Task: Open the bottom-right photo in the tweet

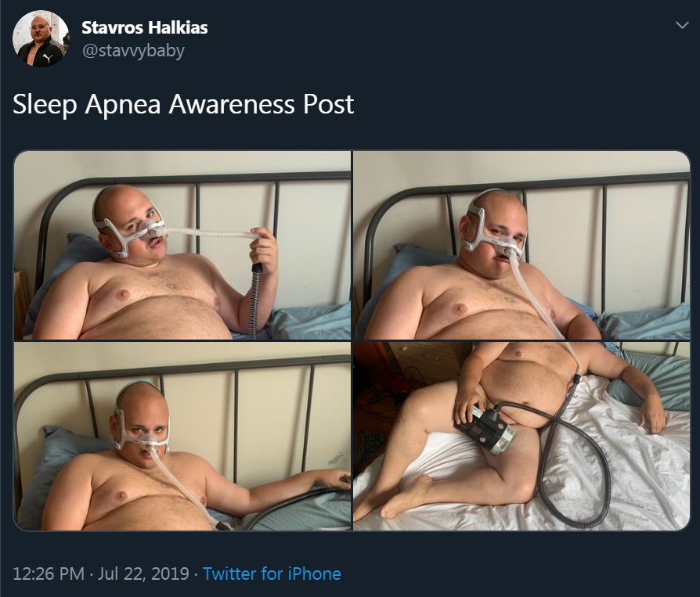Action: coord(522,436)
